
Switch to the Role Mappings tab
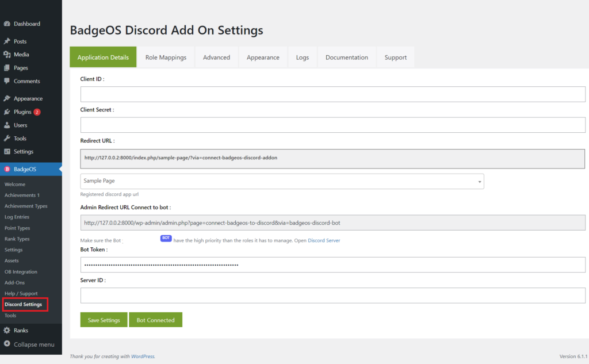pos(166,57)
